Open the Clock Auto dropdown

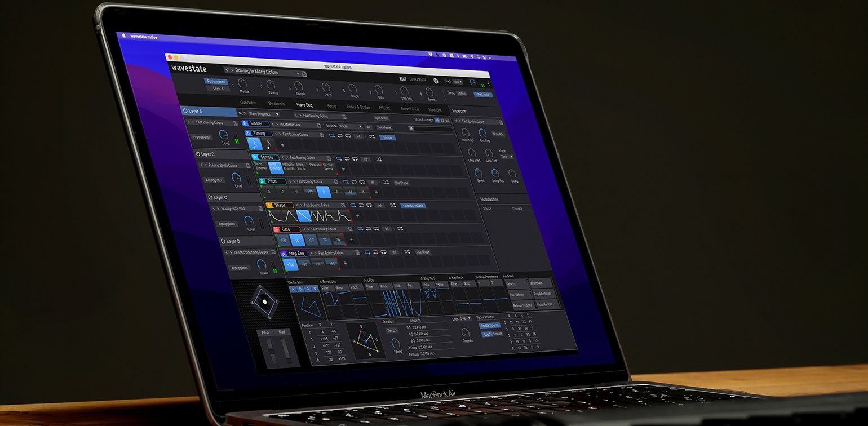pos(458,82)
